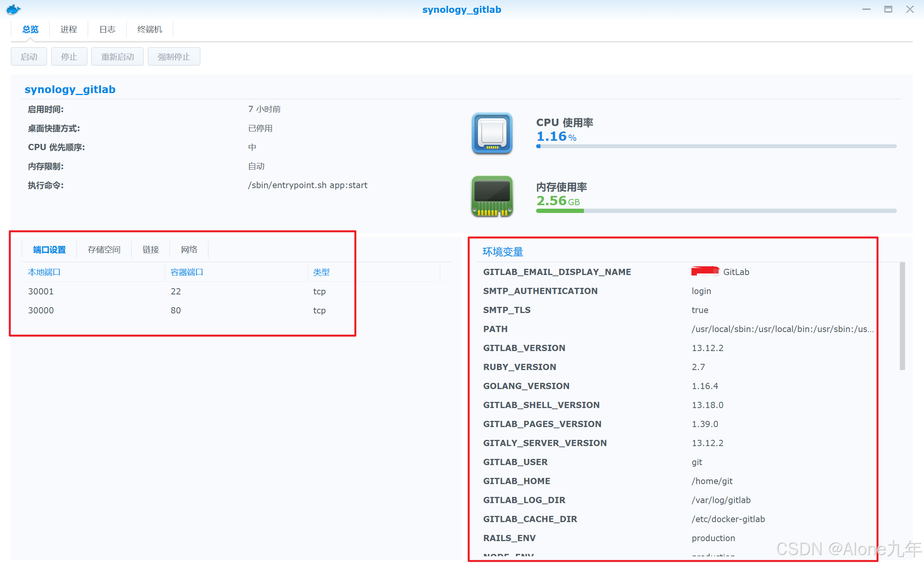Screen dimensions: 924x564
Task: Minimize the synology_gitlab window
Action: tap(866, 9)
